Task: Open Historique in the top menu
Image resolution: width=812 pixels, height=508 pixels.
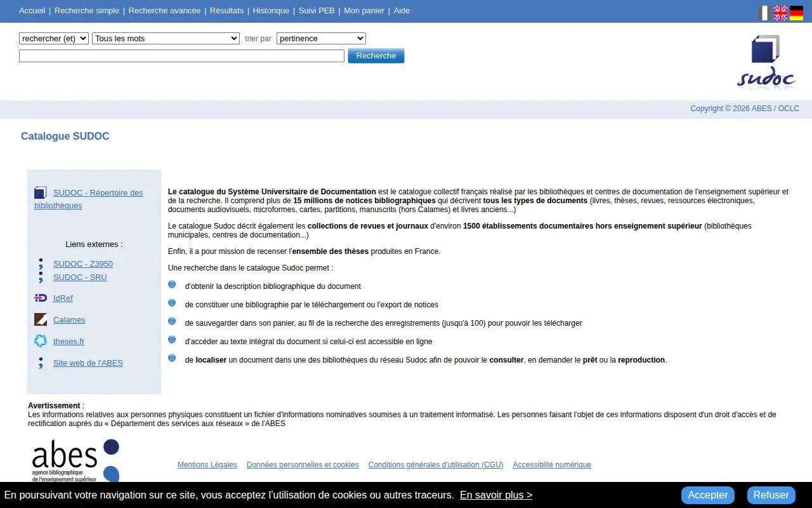Action: point(271,11)
